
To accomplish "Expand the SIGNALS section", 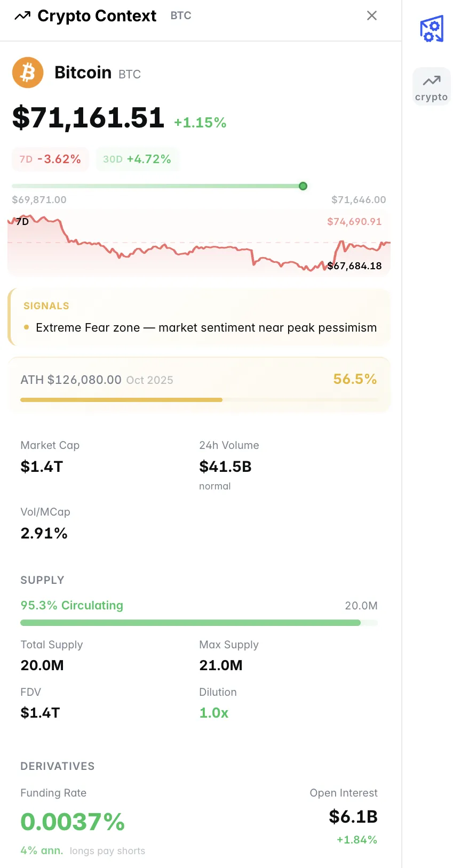I will pos(46,306).
